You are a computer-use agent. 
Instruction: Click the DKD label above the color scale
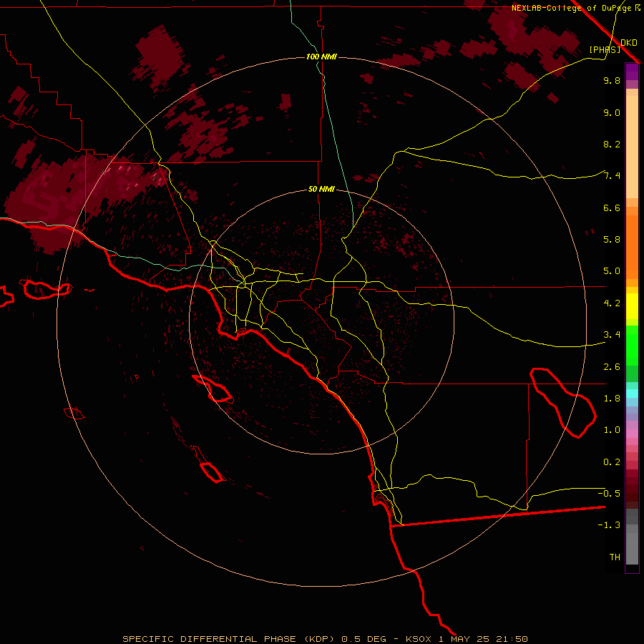(629, 43)
